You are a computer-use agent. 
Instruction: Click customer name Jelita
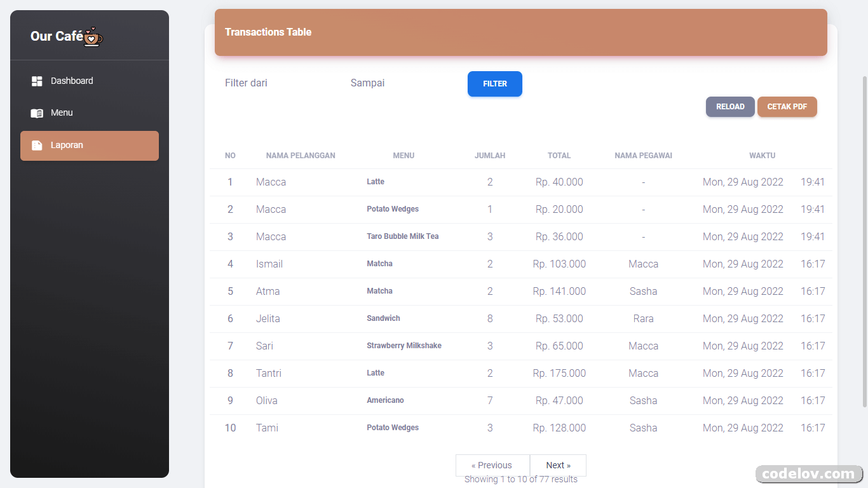268,318
